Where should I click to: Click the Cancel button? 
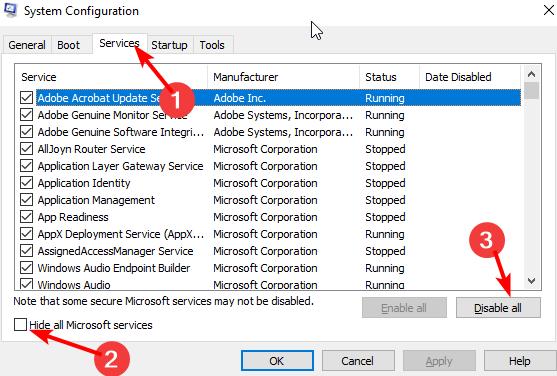[358, 361]
